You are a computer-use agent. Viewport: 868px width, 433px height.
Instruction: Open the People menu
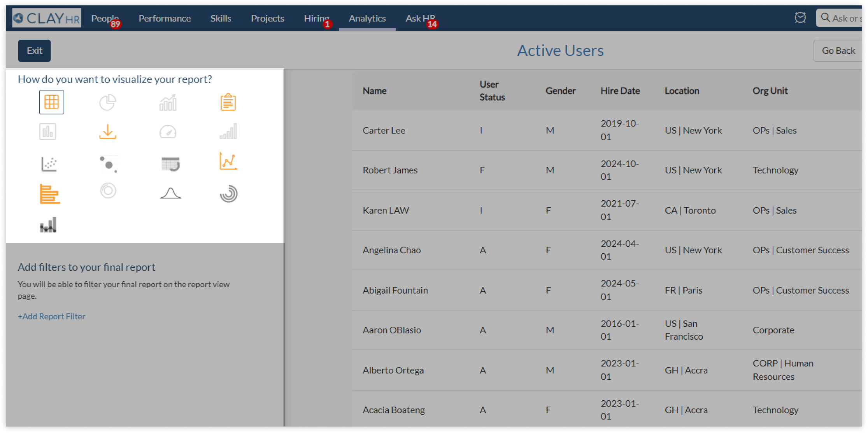105,18
